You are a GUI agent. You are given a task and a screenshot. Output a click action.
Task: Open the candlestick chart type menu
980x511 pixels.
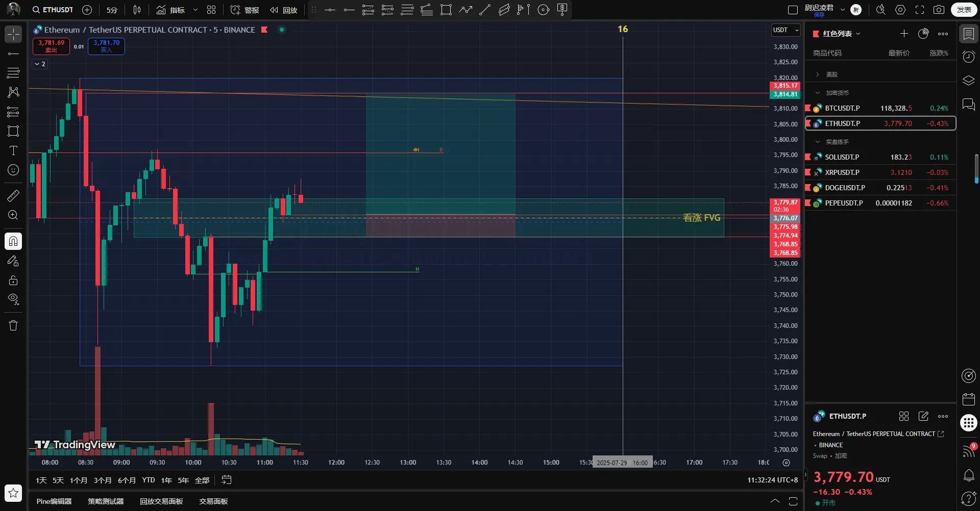tap(137, 10)
